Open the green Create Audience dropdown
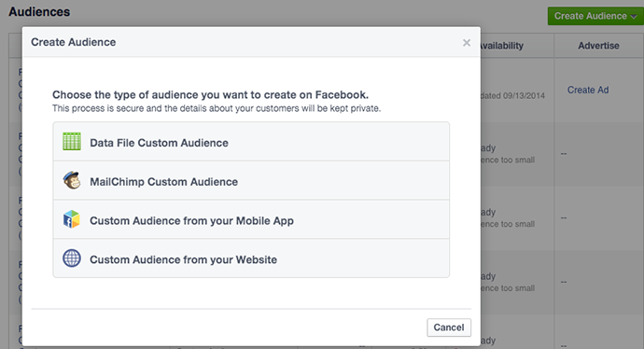The image size is (644, 349). coord(595,16)
